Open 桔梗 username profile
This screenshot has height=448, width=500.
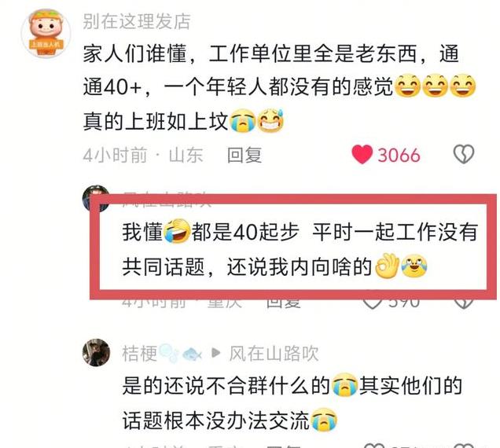[x=140, y=354]
